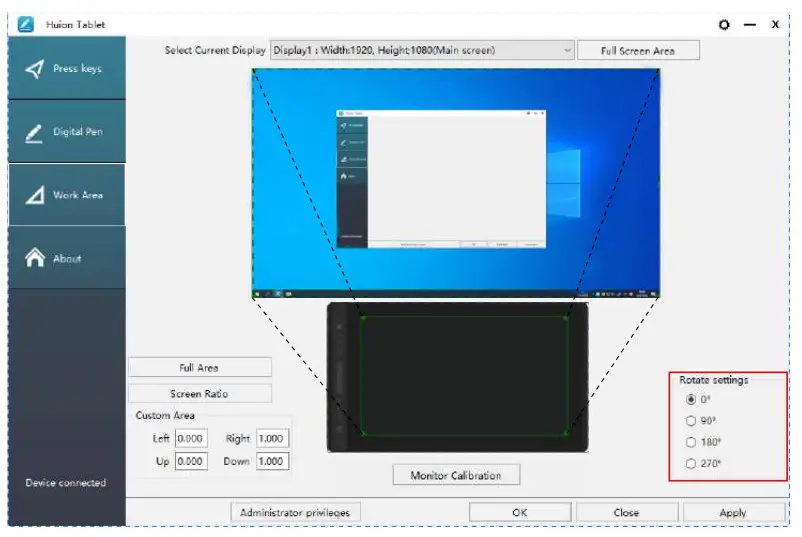802x537 pixels.
Task: Click the tablet active area preview
Action: pos(464,376)
